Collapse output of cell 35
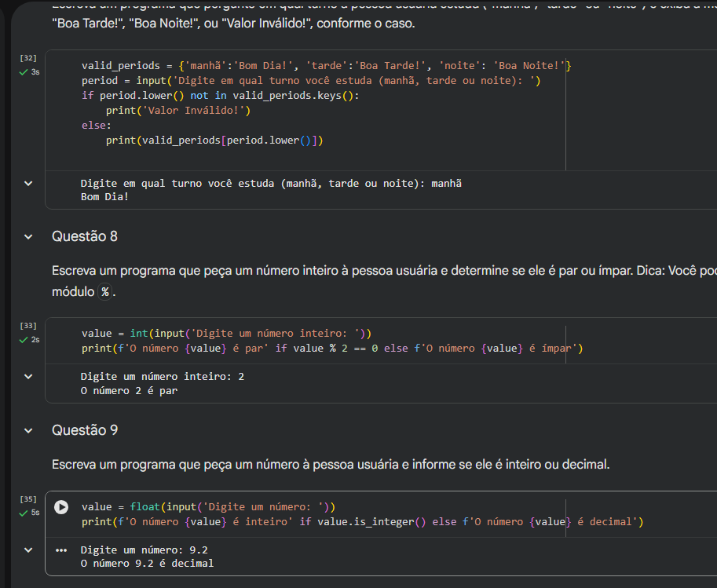717x588 pixels. (28, 550)
